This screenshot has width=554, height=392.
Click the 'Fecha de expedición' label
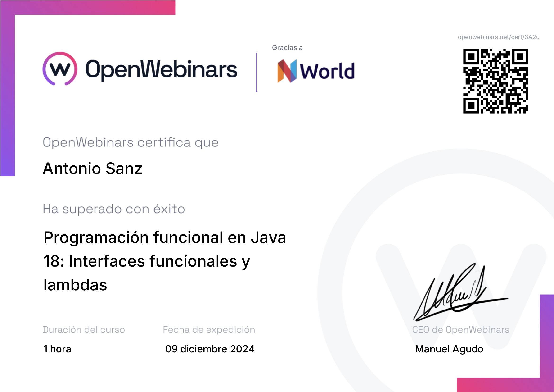pos(209,330)
